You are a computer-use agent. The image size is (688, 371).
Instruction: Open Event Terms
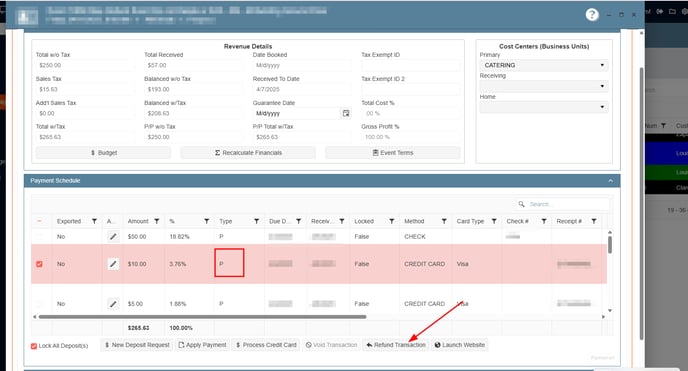(x=393, y=153)
